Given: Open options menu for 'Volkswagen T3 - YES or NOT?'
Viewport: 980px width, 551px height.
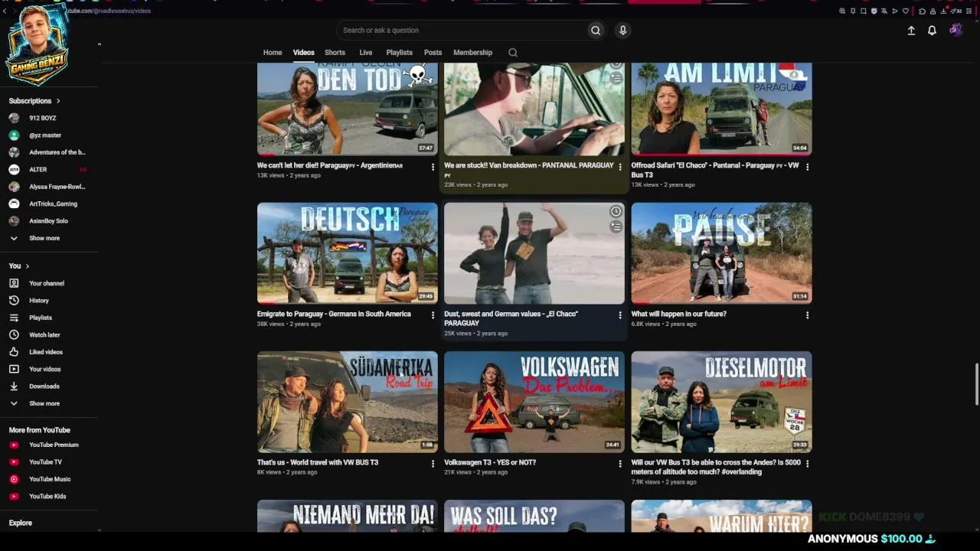Looking at the screenshot, I should 620,464.
